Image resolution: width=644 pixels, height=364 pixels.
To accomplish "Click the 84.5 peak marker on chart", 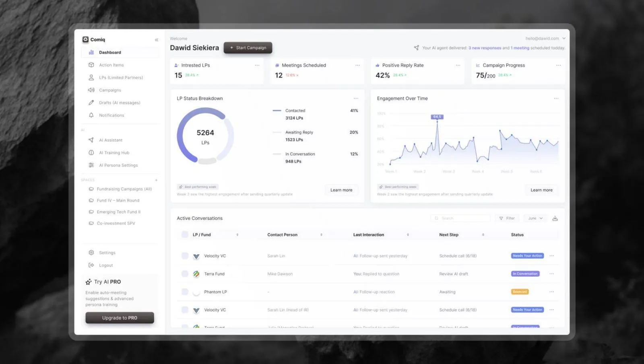I will [437, 117].
